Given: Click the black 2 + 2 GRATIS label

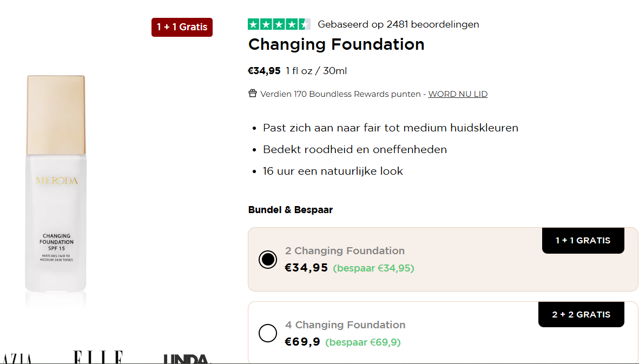Looking at the screenshot, I should click(581, 314).
